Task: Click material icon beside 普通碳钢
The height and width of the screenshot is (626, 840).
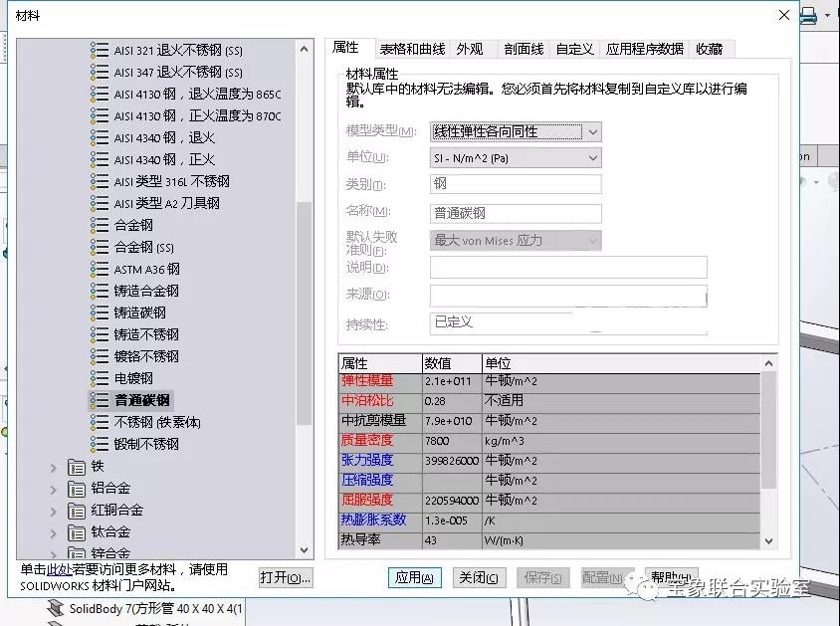Action: [x=100, y=400]
